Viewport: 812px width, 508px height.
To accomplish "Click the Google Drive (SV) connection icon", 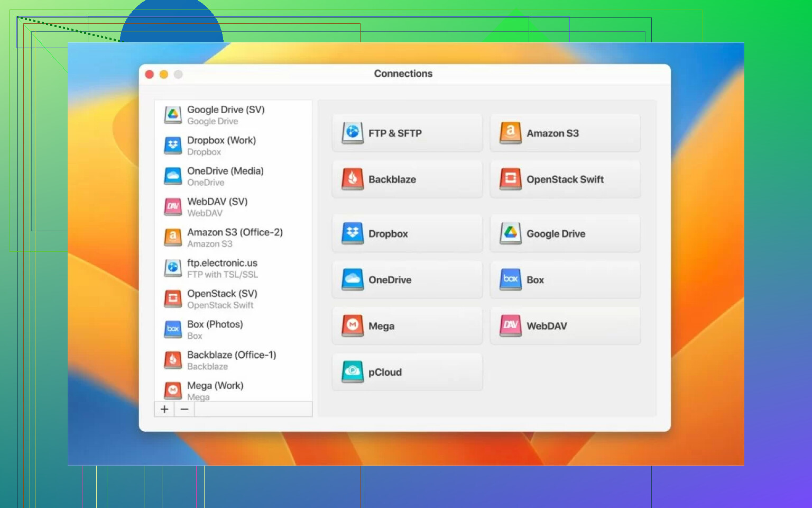I will [173, 115].
